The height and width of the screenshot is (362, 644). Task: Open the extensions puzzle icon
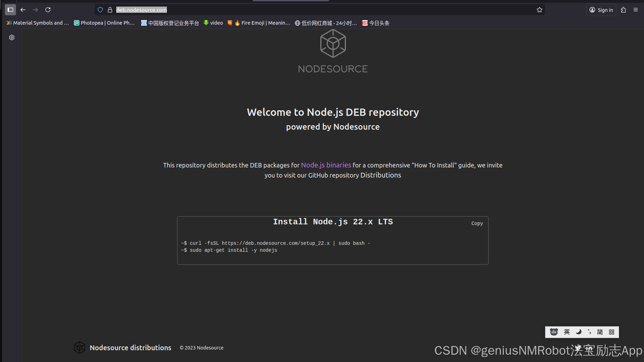tap(624, 10)
